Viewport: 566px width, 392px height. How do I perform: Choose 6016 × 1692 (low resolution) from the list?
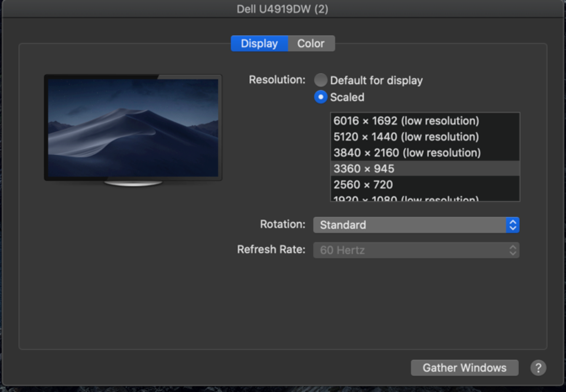(x=425, y=121)
